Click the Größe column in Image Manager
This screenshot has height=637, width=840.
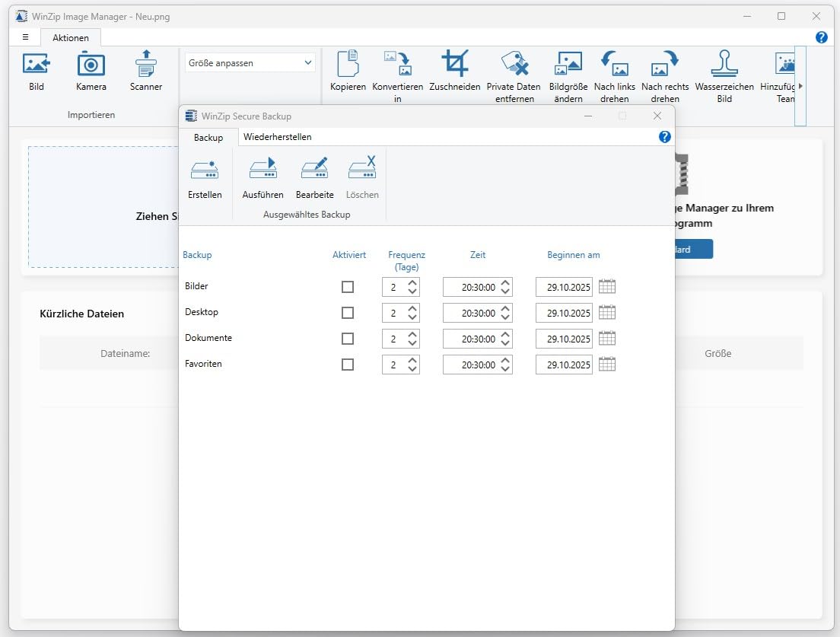point(717,354)
